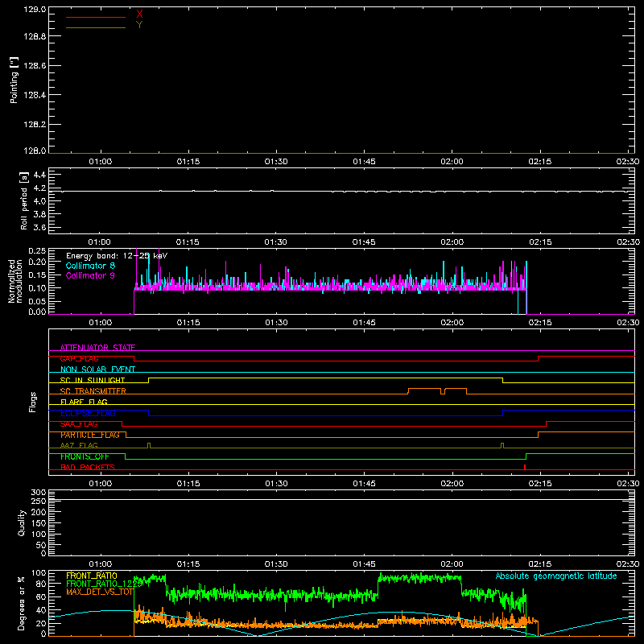The width and height of the screenshot is (644, 644).
Task: Click the '150' Quality tick label
Action: [x=39, y=523]
